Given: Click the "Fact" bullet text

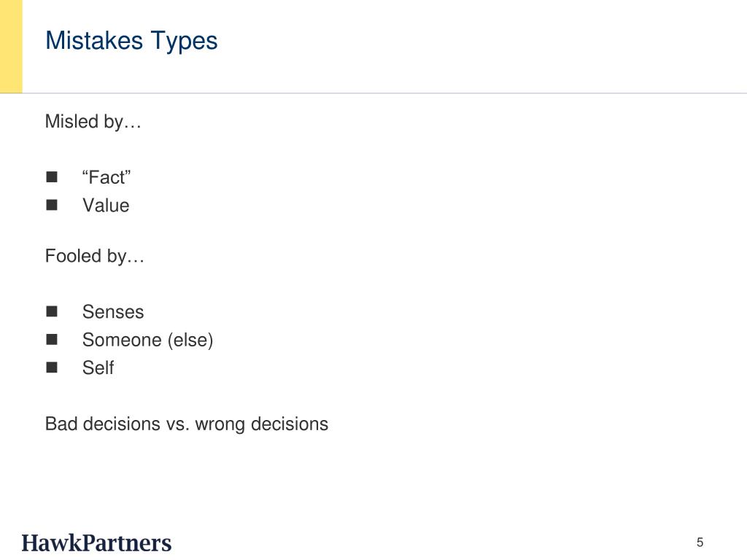Looking at the screenshot, I should (107, 177).
